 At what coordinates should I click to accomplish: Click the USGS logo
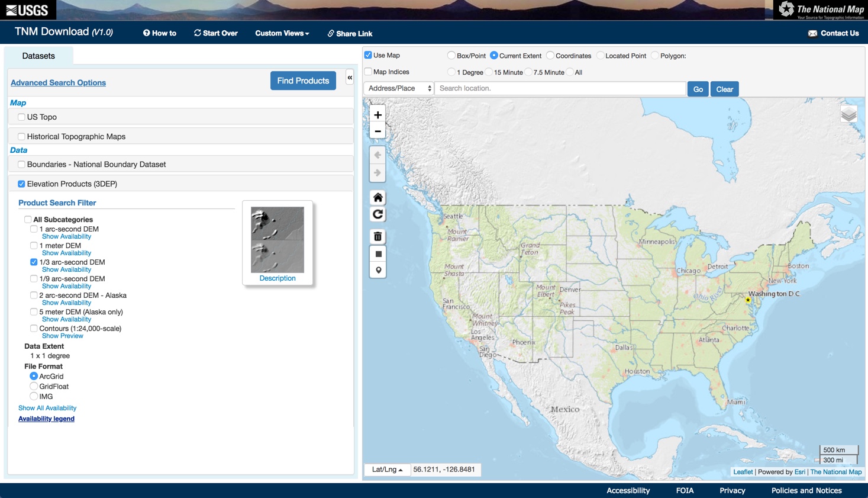pos(27,10)
